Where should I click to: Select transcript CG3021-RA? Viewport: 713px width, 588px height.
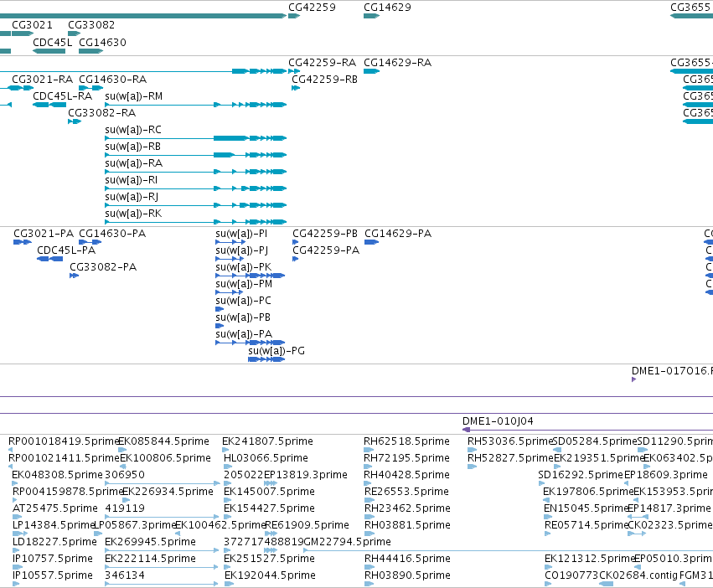coord(42,79)
